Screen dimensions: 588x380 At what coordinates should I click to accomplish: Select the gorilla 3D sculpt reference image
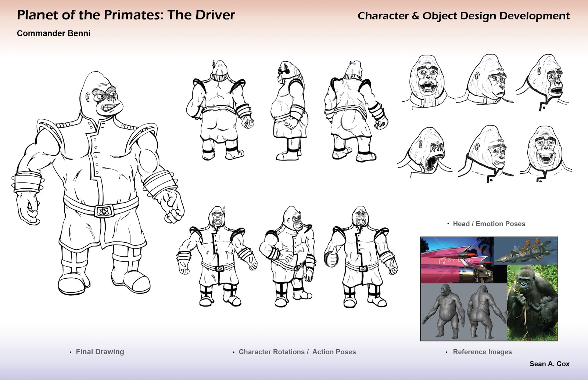pos(461,312)
